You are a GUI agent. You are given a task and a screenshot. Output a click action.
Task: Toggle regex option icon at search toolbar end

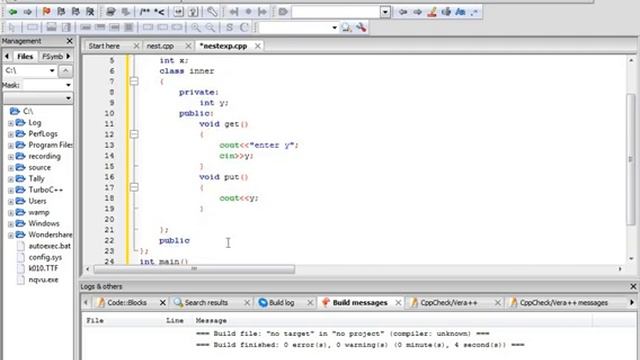[474, 12]
